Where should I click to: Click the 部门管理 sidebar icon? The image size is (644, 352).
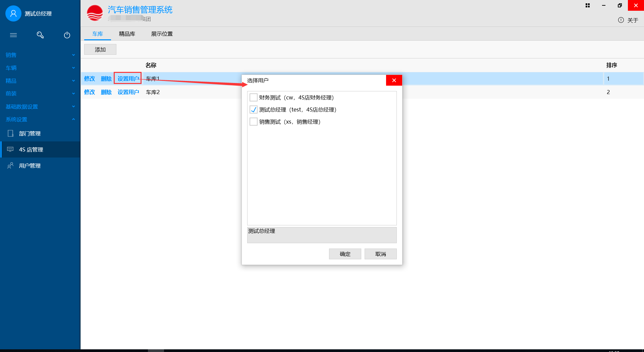tap(11, 133)
